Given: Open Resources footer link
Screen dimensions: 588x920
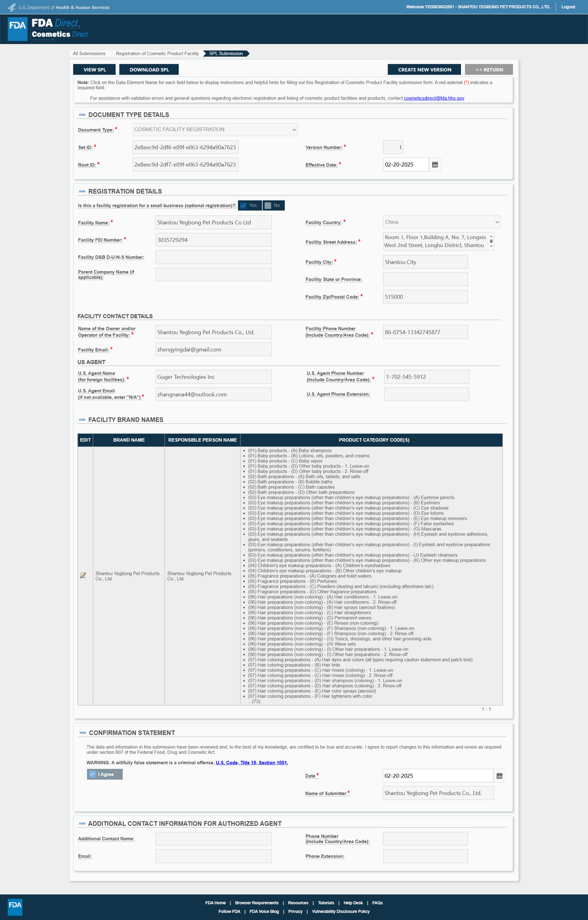Looking at the screenshot, I should [x=298, y=903].
